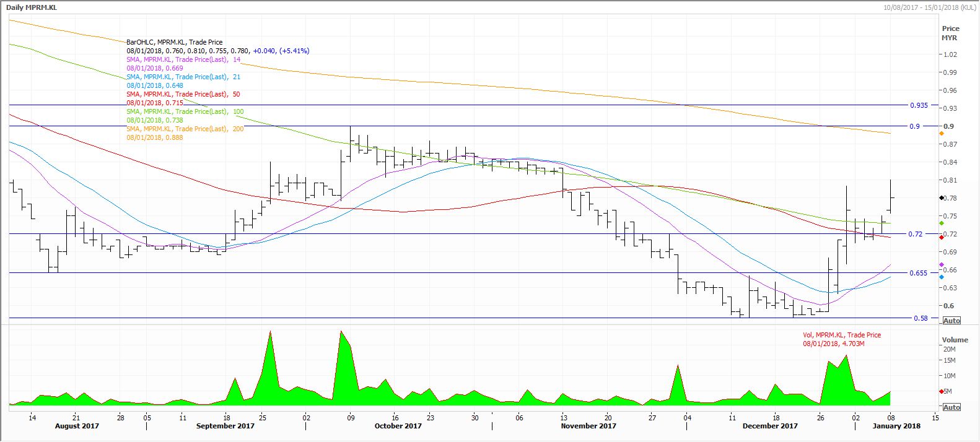Click the chart date range at top right
980x442 pixels.
[929, 7]
